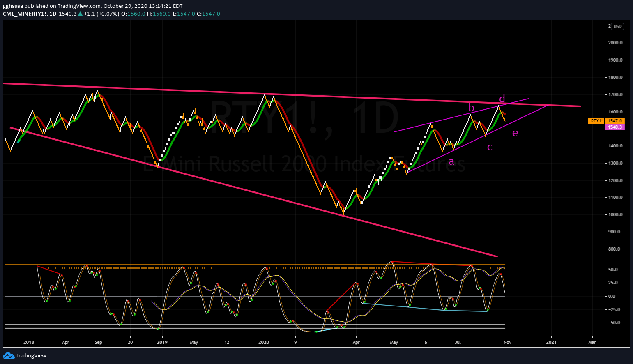The image size is (633, 364).
Task: Click the 1800.0 price axis label
Action: (x=615, y=77)
